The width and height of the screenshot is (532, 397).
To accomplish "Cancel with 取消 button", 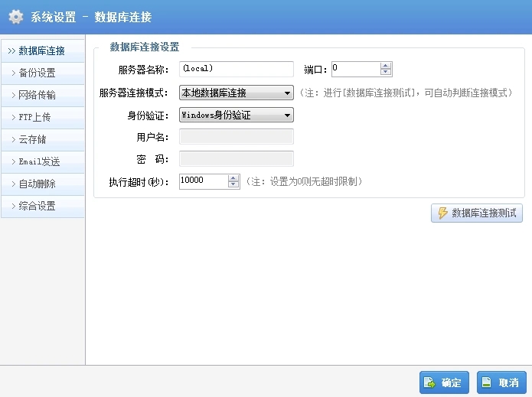I will pyautogui.click(x=501, y=382).
